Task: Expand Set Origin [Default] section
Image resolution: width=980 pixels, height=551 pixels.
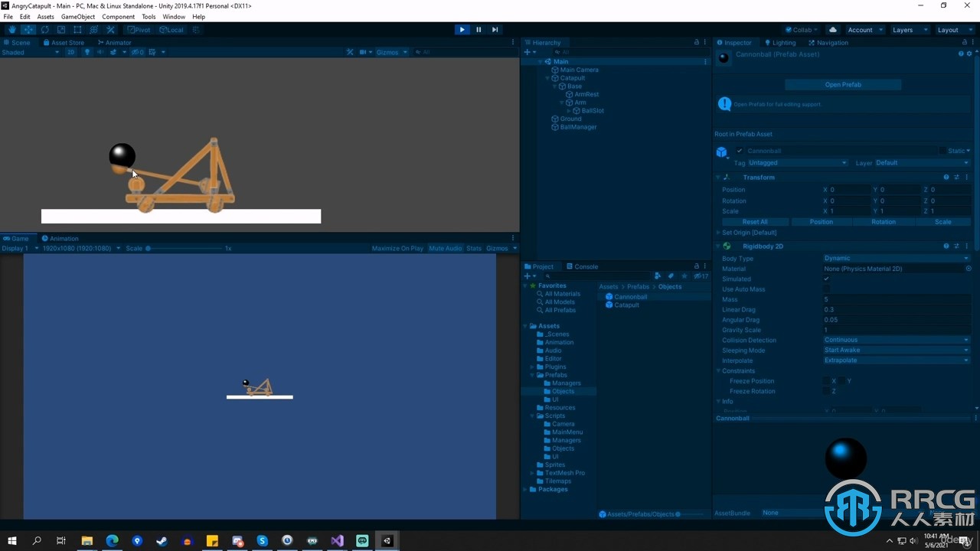Action: pos(719,233)
